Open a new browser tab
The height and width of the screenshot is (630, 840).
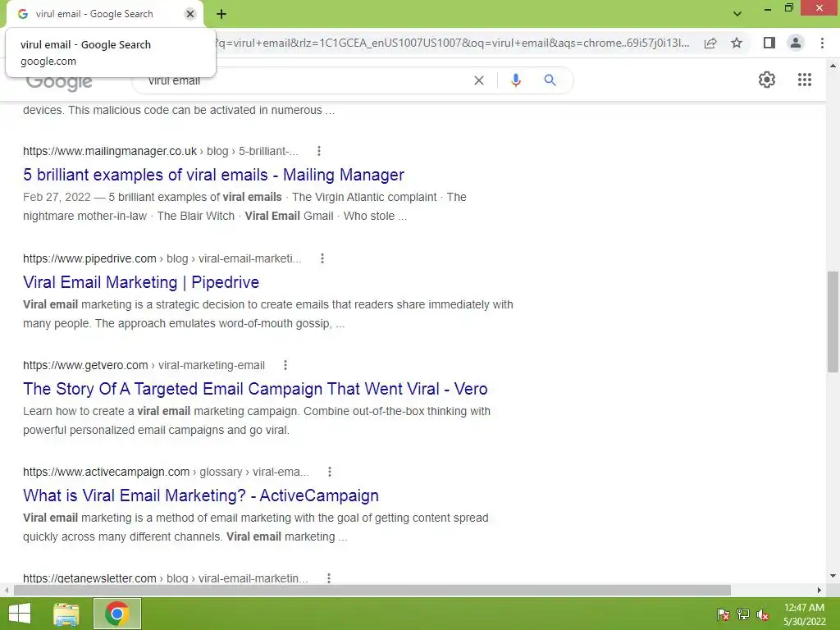[221, 14]
